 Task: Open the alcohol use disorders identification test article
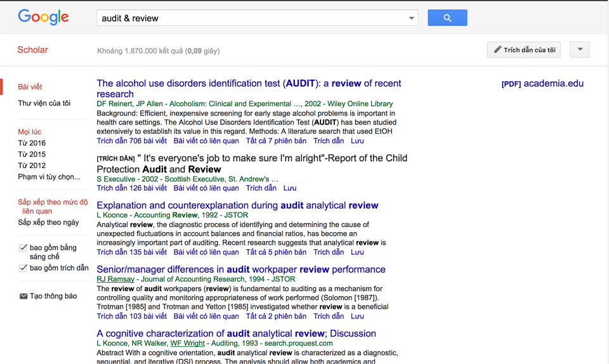(x=249, y=89)
